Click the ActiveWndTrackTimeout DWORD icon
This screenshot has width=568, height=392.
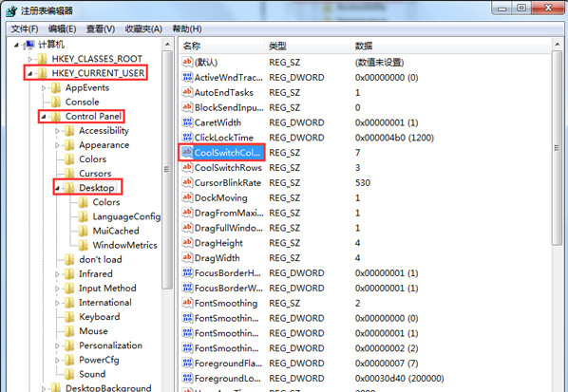point(187,77)
